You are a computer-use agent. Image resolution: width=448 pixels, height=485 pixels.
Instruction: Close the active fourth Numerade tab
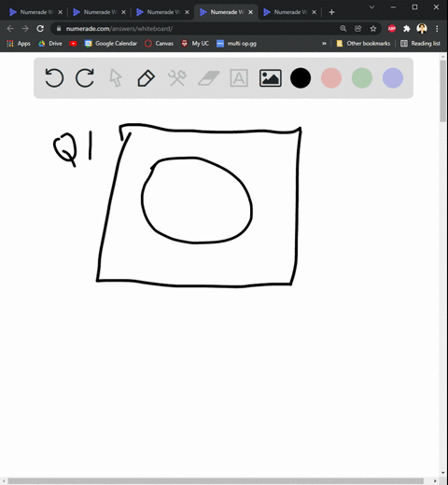click(x=250, y=12)
